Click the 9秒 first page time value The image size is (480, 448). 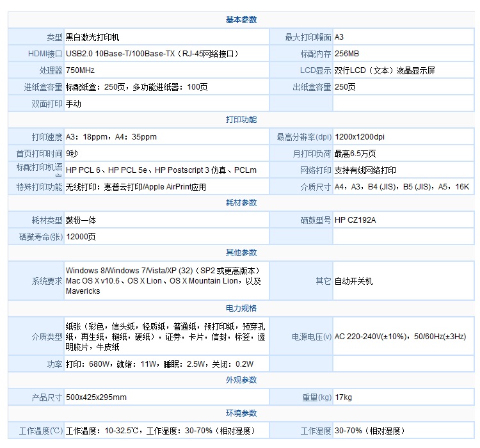[x=72, y=154]
